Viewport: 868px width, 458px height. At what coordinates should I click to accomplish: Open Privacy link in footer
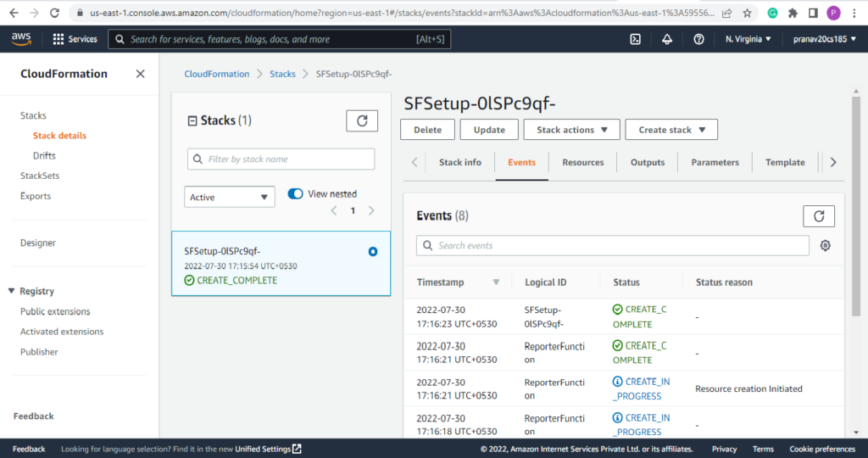(724, 449)
